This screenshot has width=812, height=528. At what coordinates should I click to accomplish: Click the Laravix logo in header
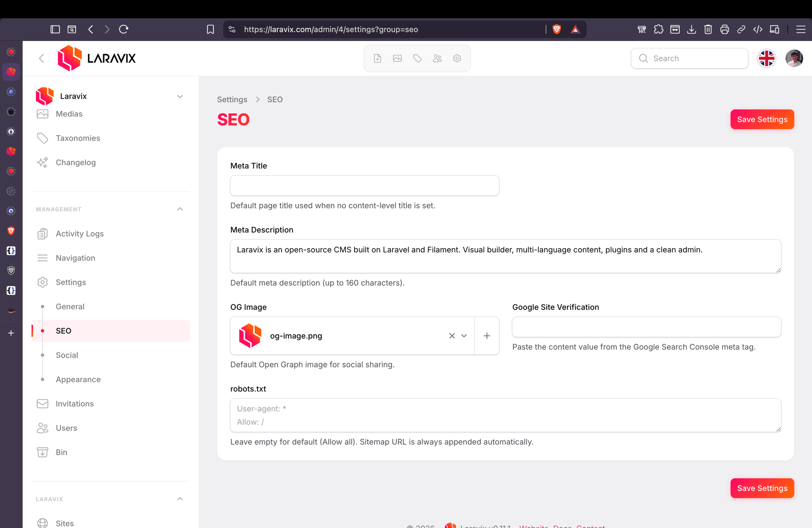[97, 58]
